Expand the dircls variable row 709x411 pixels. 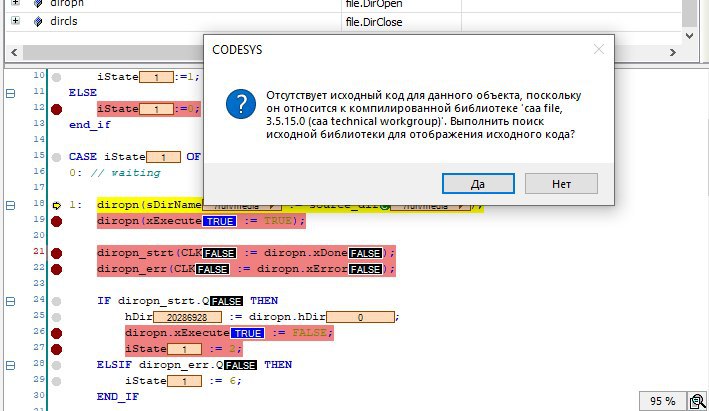[x=15, y=21]
